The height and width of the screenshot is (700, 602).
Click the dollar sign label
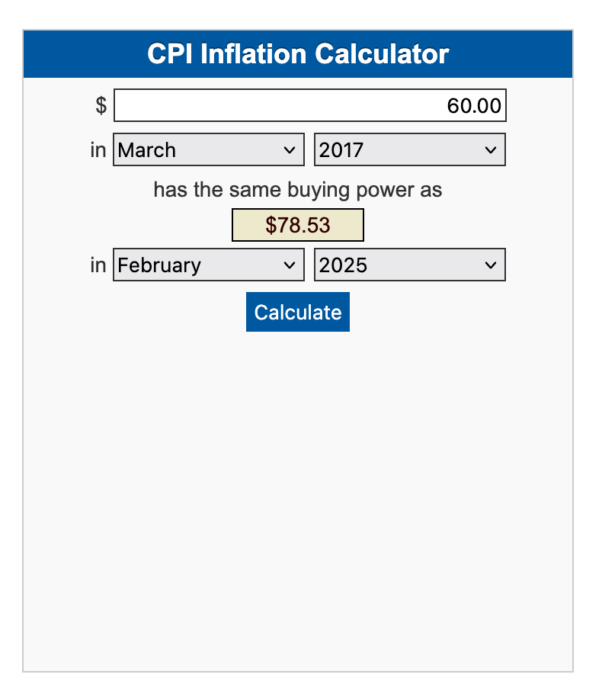click(101, 105)
